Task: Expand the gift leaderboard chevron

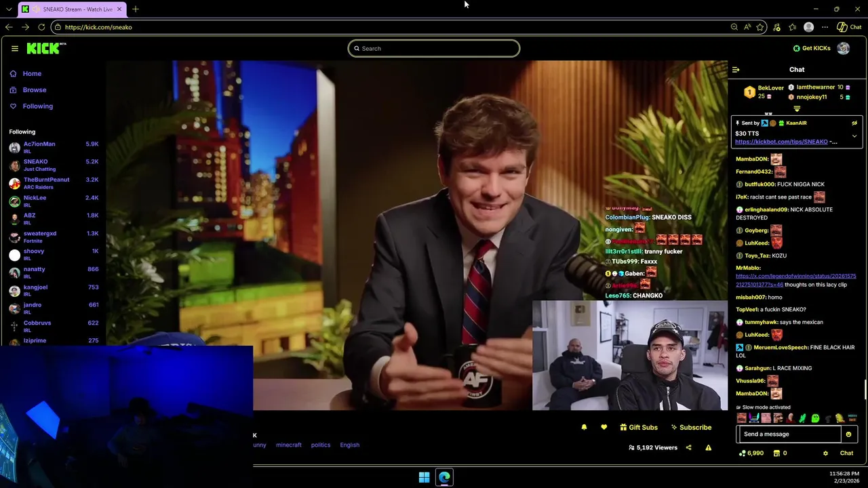Action: [x=797, y=109]
